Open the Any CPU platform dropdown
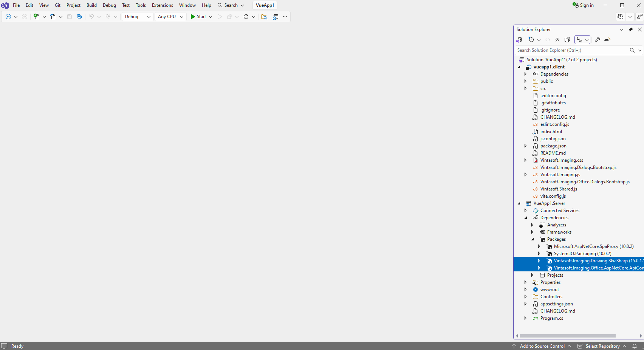644x350 pixels. pyautogui.click(x=170, y=17)
